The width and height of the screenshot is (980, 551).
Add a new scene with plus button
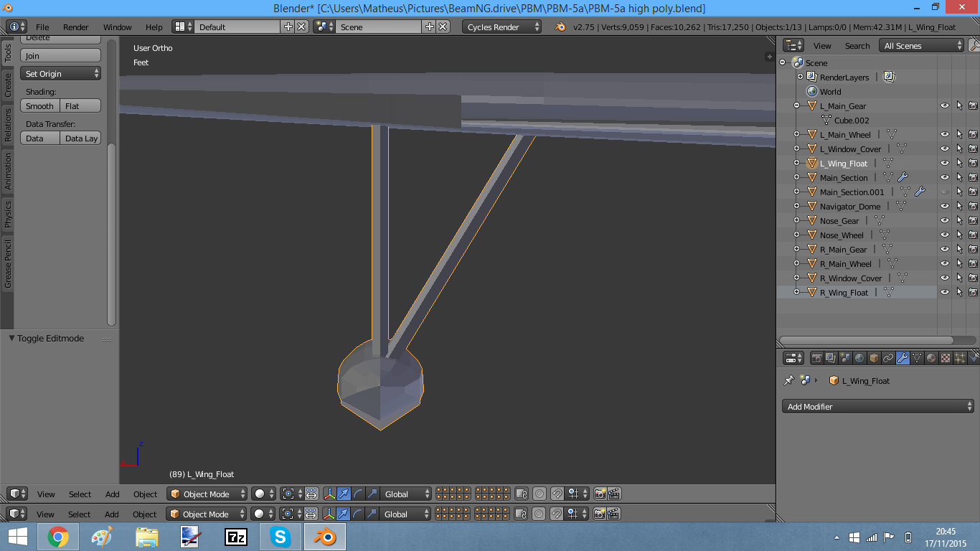(x=430, y=27)
